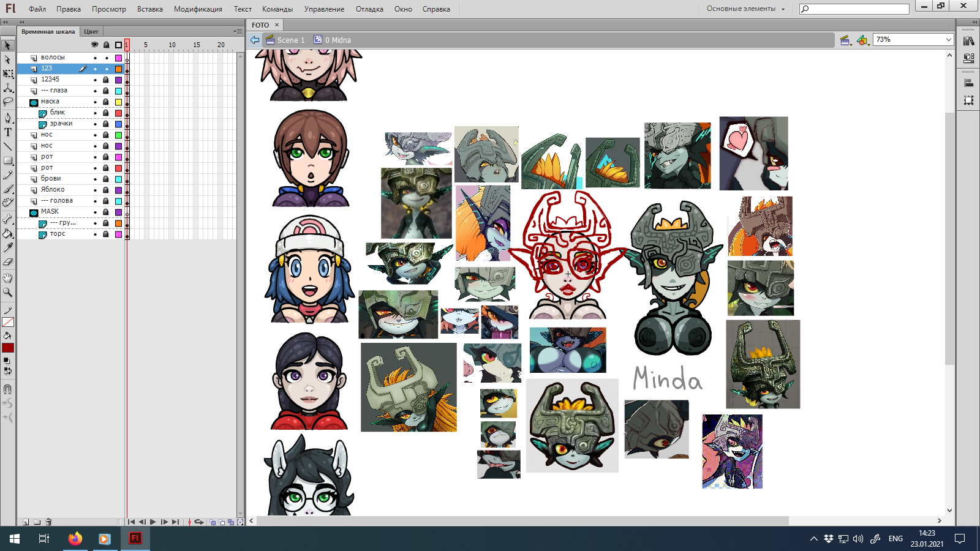Open the Управление menu
Viewport: 980px width, 551px height.
[x=324, y=9]
